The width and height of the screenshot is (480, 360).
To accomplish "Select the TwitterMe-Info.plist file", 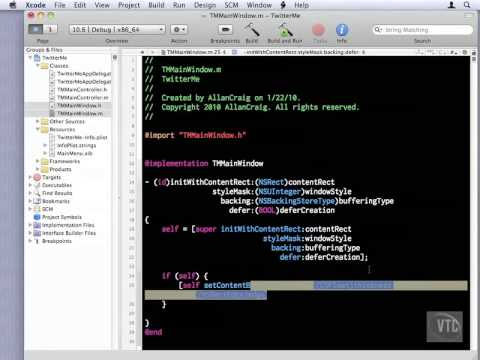I will click(x=82, y=137).
